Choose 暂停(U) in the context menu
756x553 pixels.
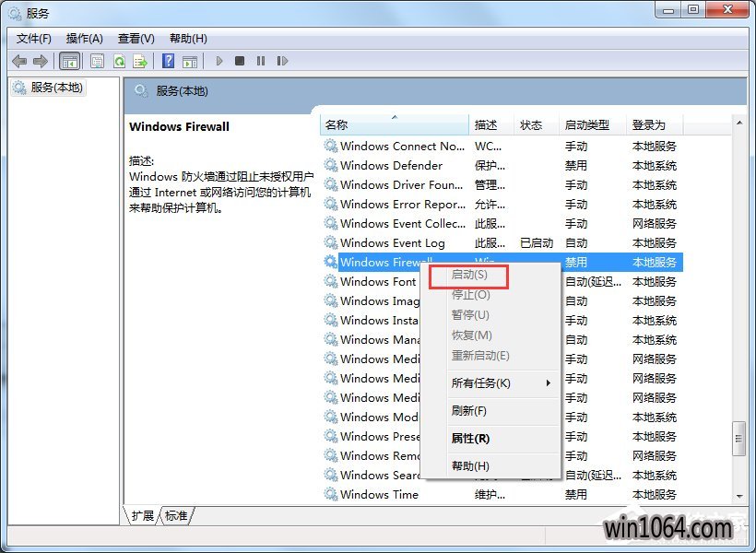point(470,315)
